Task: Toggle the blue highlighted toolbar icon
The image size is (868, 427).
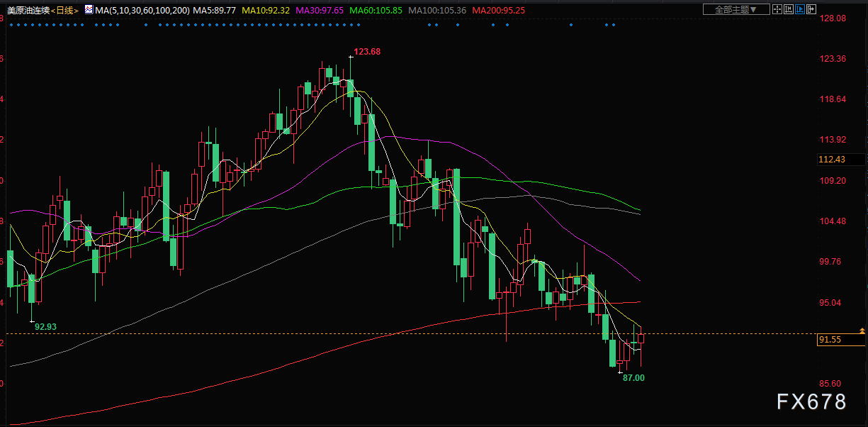Action: click(801, 9)
